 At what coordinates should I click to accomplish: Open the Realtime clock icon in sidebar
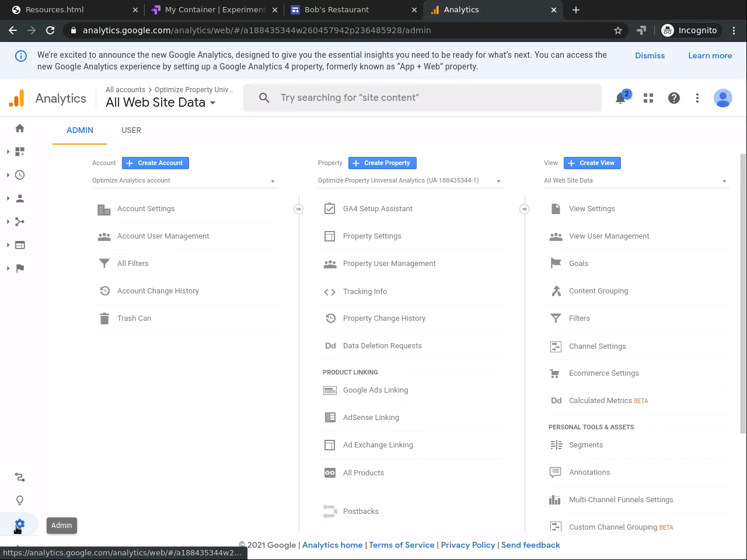click(x=20, y=175)
